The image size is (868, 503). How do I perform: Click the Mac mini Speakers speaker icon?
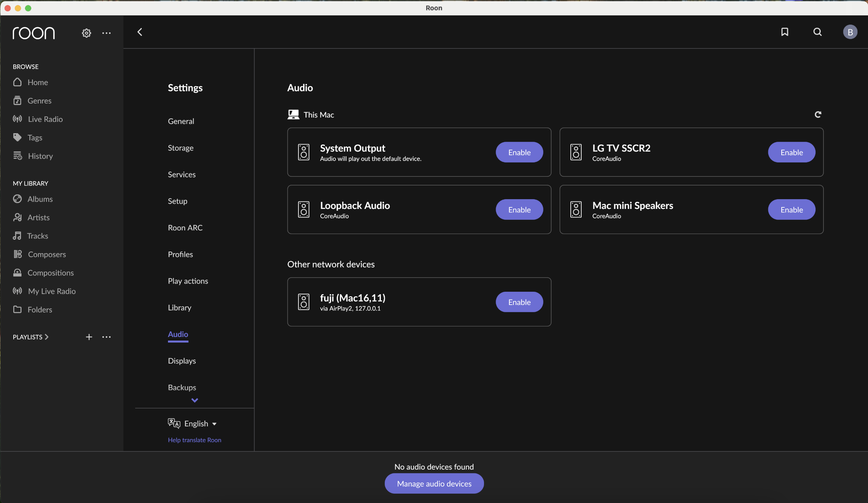coord(576,210)
